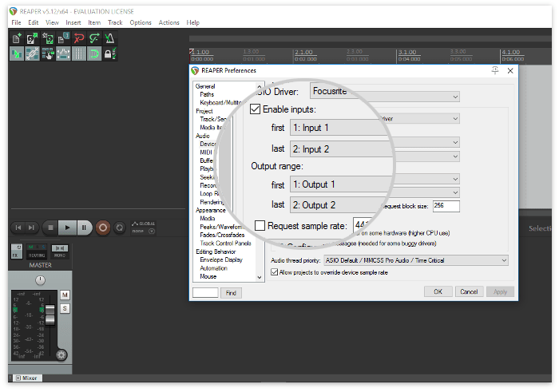Toggle Allow projects to override sample rate
559x392 pixels.
click(x=274, y=272)
